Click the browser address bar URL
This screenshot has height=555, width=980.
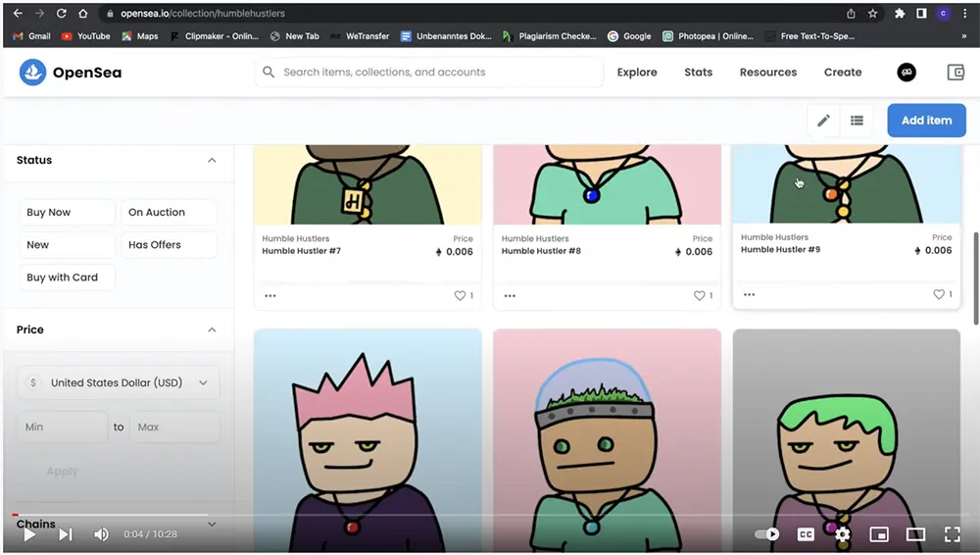203,13
